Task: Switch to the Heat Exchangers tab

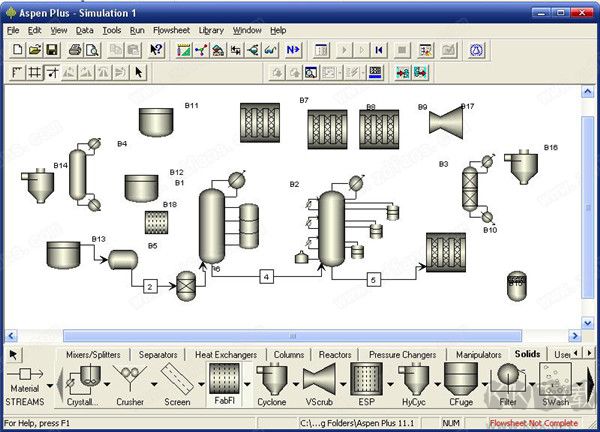Action: point(225,354)
